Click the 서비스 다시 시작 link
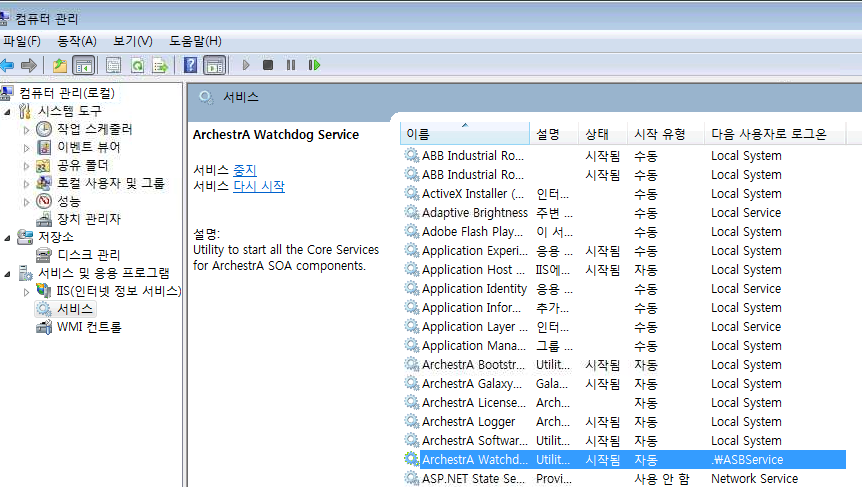Image resolution: width=862 pixels, height=487 pixels. 259,186
